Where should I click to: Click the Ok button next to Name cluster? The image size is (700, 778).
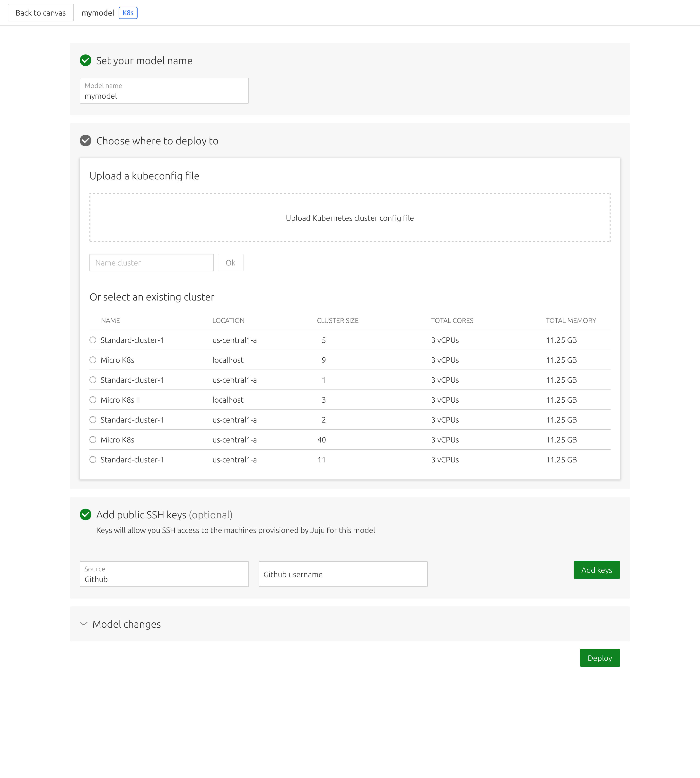click(230, 263)
